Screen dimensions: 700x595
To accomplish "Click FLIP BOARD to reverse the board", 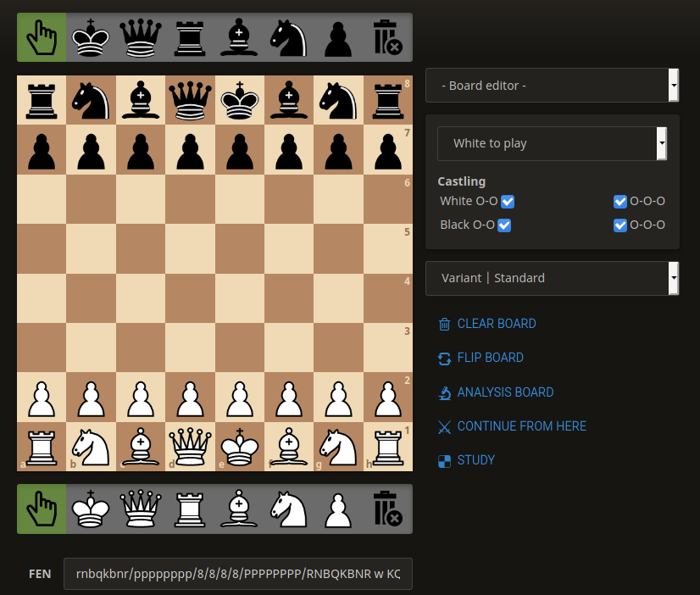I will click(x=492, y=358).
